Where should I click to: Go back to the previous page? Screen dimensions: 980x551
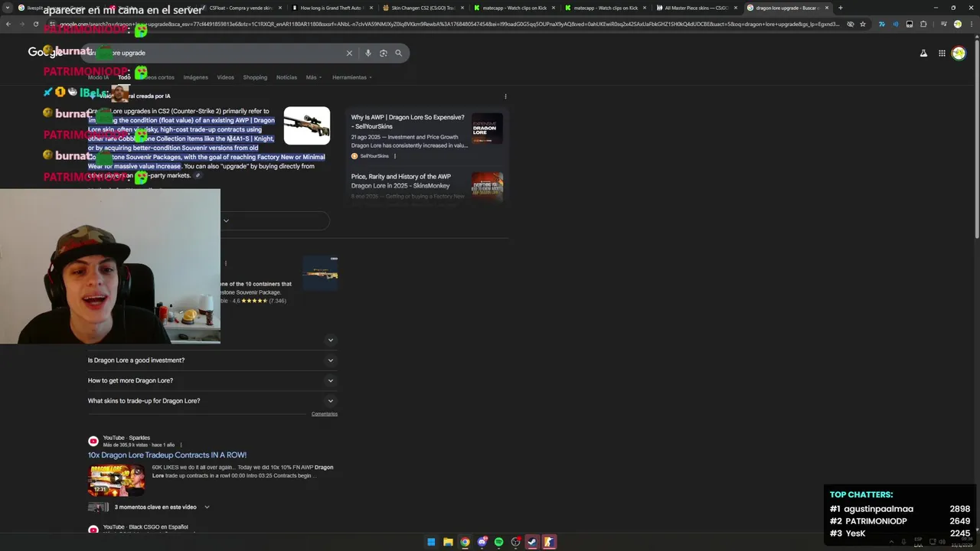pyautogui.click(x=8, y=24)
